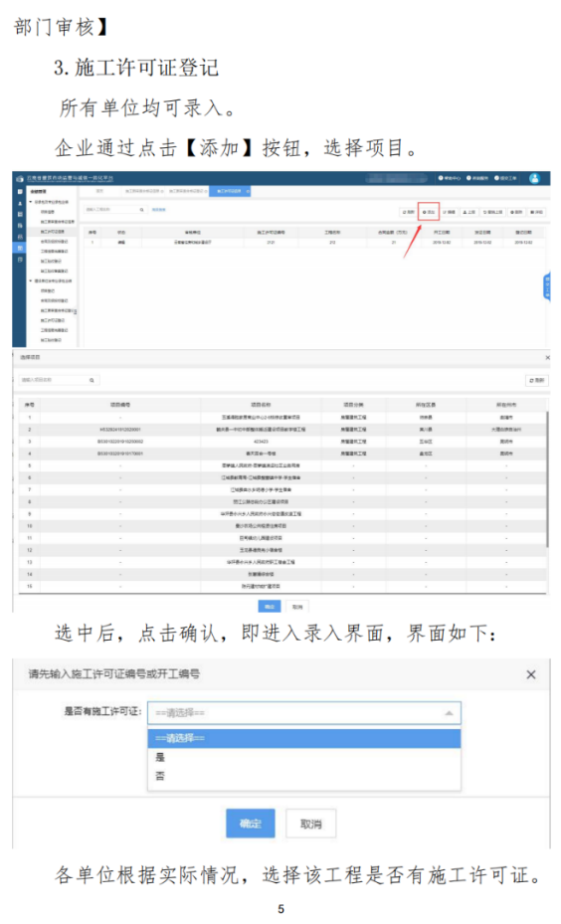
Task: Open the 是否有施工许可证 dropdown
Action: (x=304, y=713)
